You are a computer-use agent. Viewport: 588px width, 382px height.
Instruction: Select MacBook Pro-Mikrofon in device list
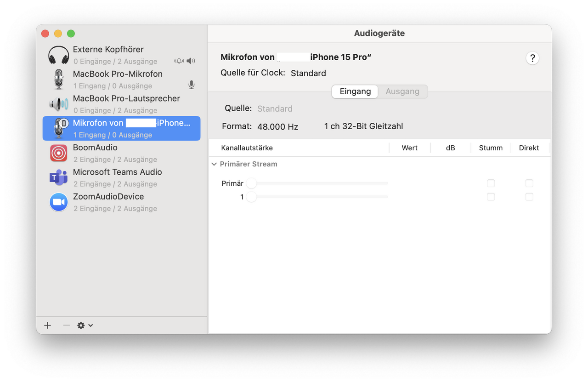point(122,80)
